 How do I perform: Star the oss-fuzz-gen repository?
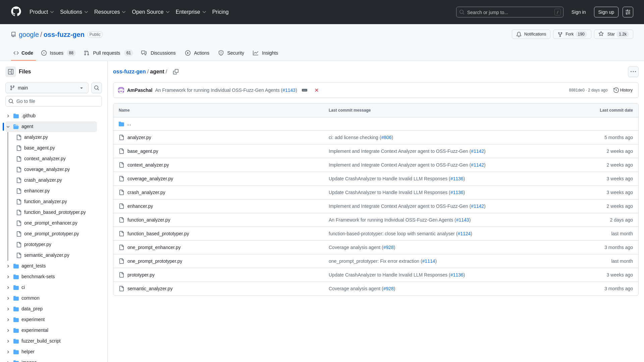click(x=613, y=34)
